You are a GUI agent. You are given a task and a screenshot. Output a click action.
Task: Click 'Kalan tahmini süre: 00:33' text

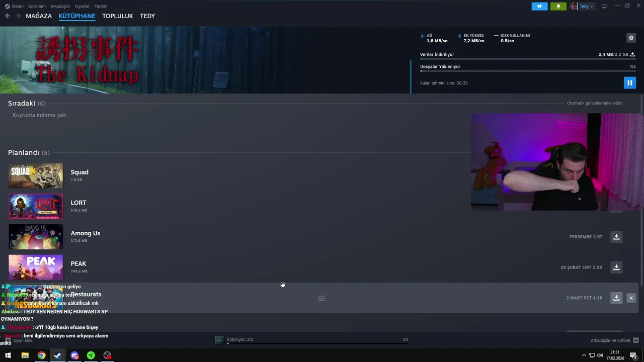[444, 83]
